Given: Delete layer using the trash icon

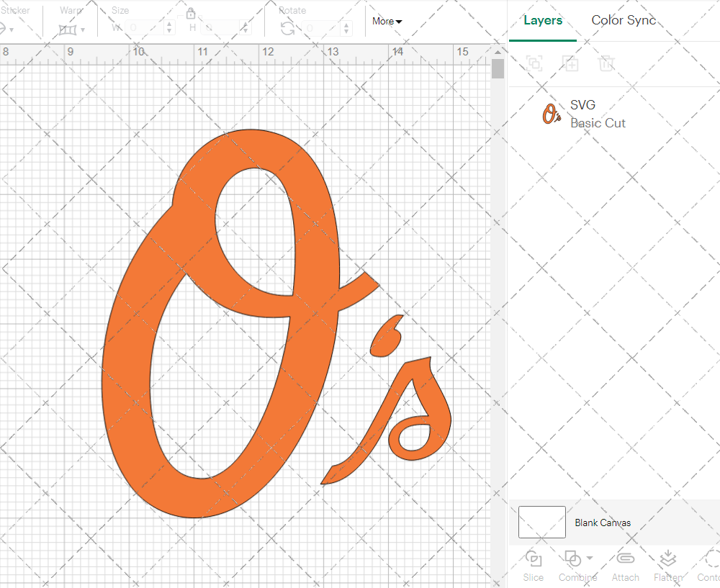Looking at the screenshot, I should point(606,63).
